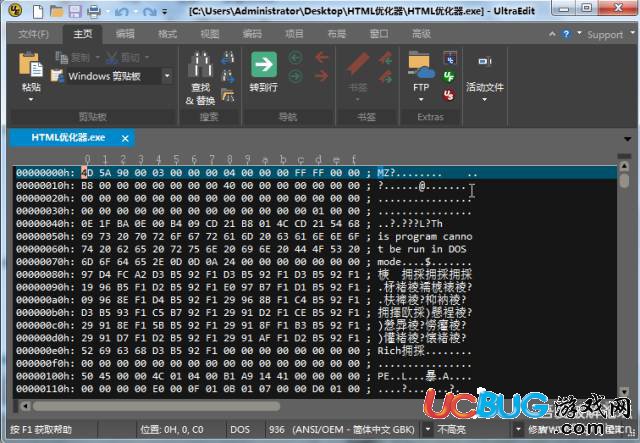The width and height of the screenshot is (640, 443).
Task: Click the 'Rich' text in row 000000e0h
Action: [x=389, y=351]
